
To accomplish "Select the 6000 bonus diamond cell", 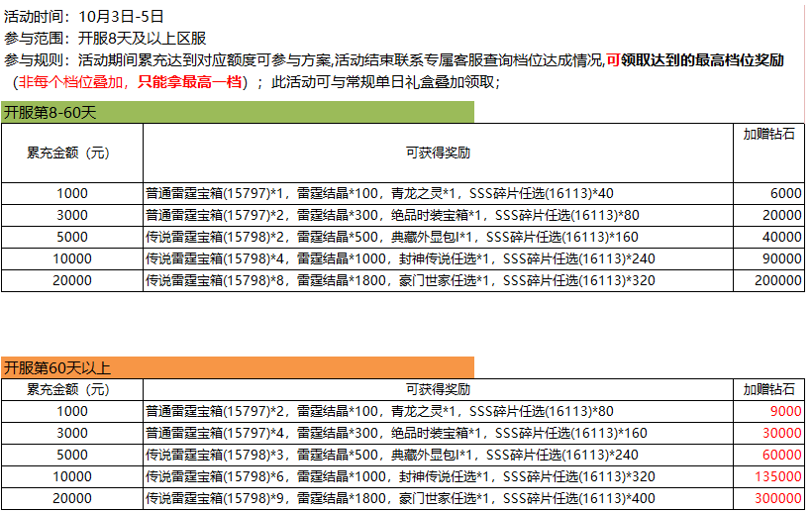I will coord(768,194).
